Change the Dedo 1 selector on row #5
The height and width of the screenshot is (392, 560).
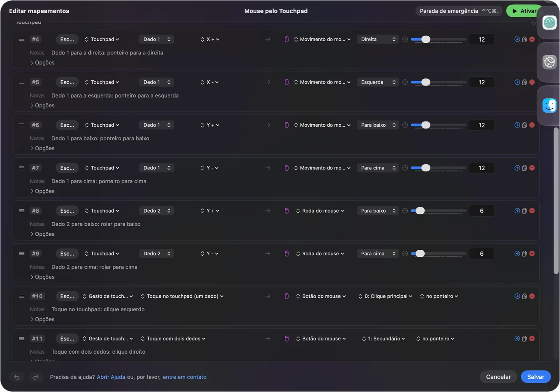156,82
